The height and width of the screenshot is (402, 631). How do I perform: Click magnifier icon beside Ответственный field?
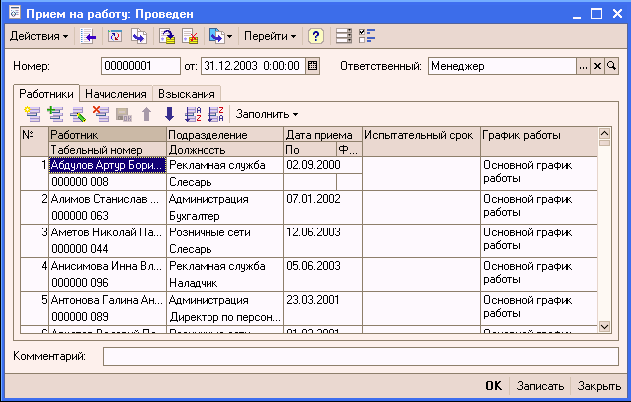(612, 66)
